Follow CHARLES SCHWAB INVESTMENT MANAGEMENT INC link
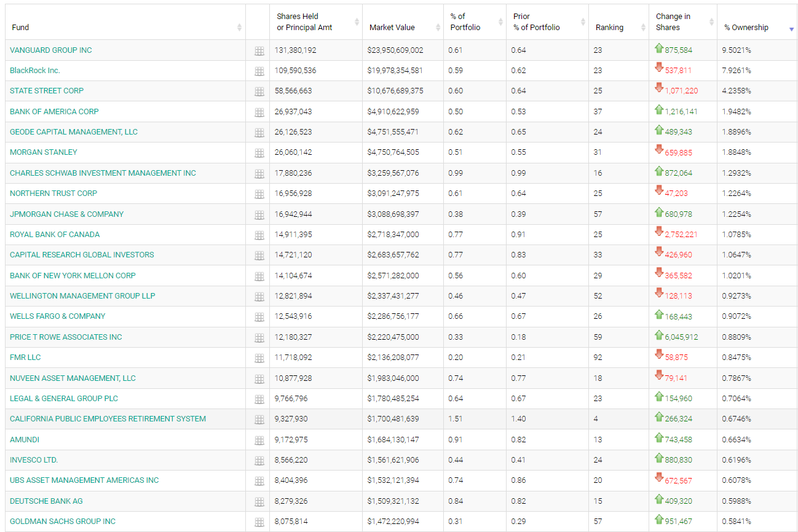The width and height of the screenshot is (798, 532). 103,173
